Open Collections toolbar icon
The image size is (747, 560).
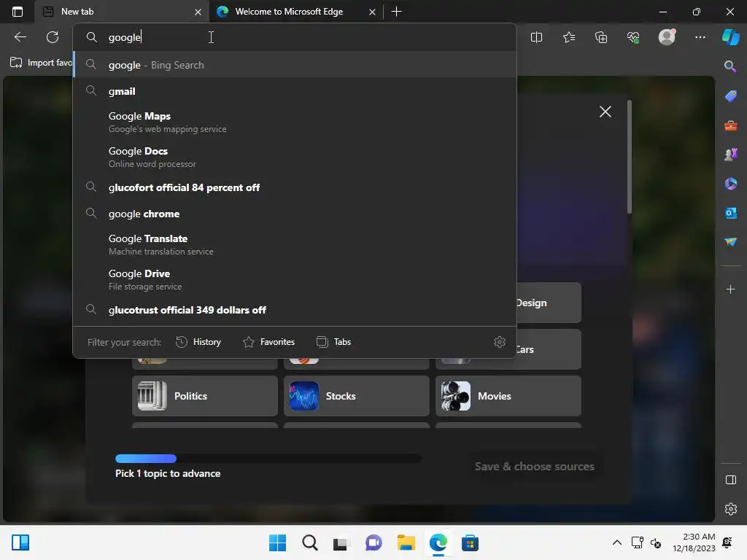pos(601,37)
